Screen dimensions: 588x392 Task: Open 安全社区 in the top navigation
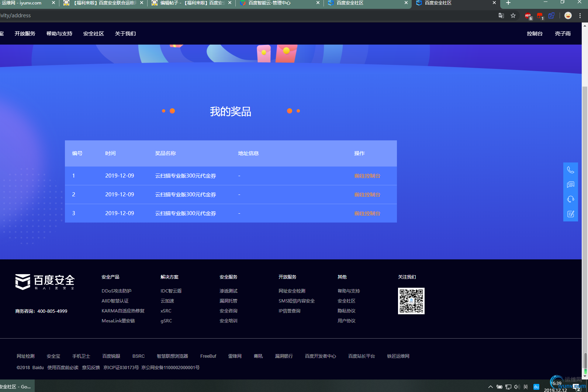pos(94,34)
